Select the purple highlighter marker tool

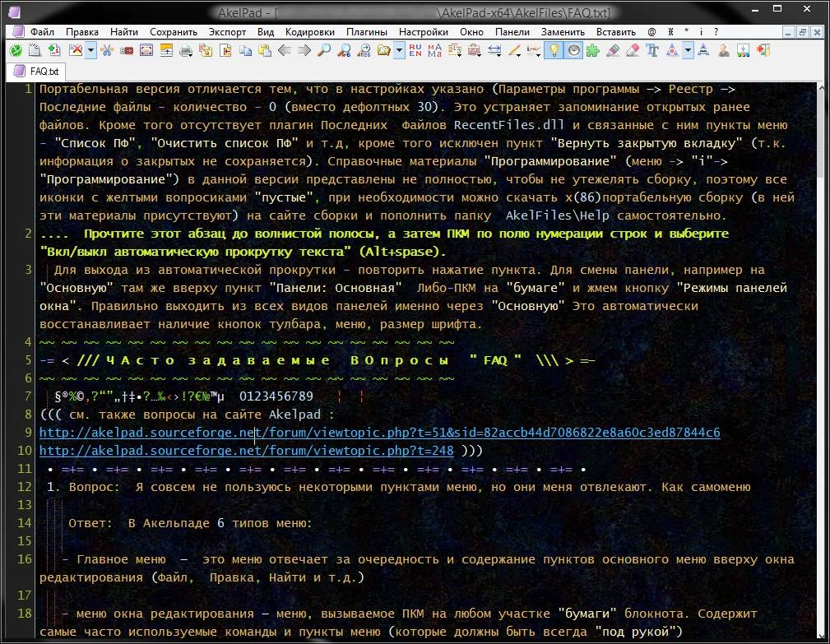[x=613, y=50]
